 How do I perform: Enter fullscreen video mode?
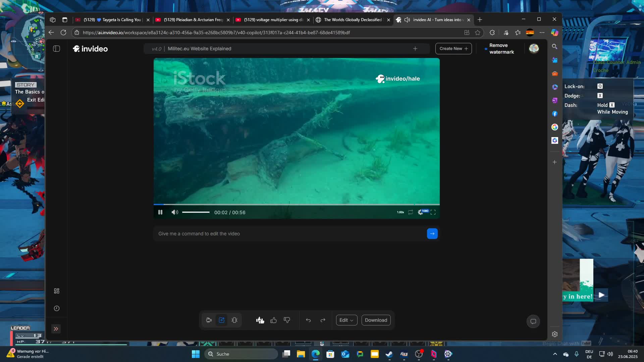(433, 212)
